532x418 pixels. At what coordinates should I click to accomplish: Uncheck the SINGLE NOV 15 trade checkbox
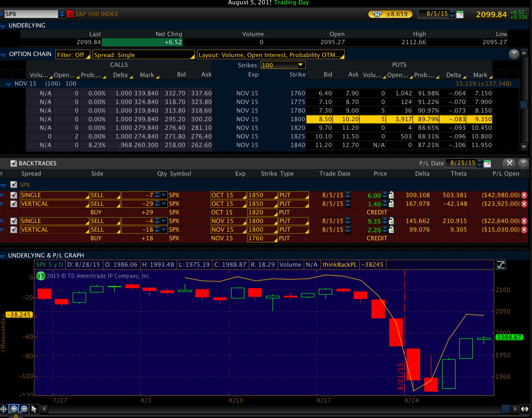[x=14, y=221]
